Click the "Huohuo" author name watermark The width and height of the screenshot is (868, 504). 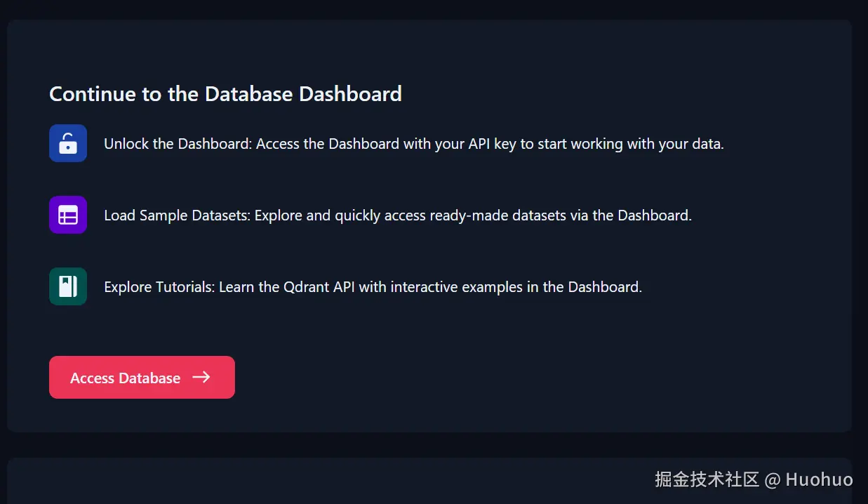click(x=819, y=479)
